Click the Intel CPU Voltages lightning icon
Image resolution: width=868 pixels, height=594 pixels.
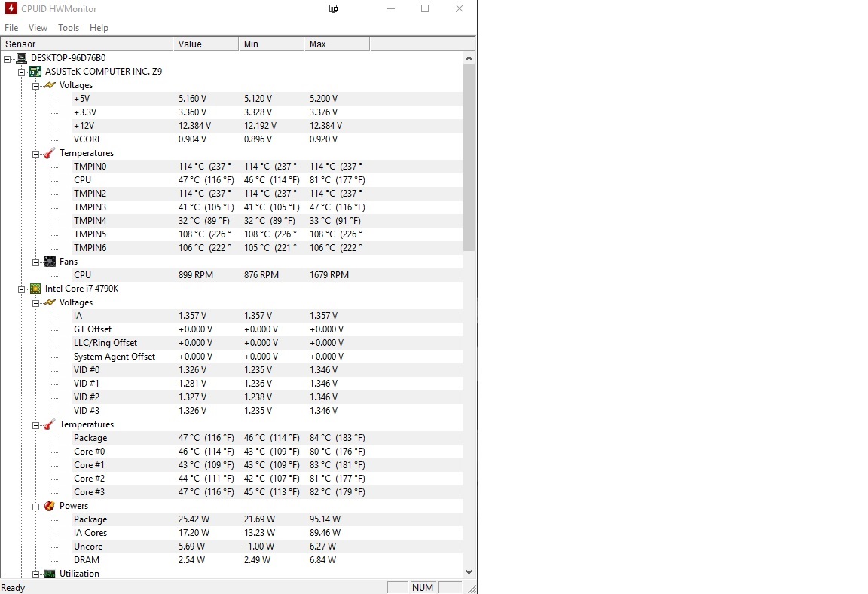(x=50, y=302)
